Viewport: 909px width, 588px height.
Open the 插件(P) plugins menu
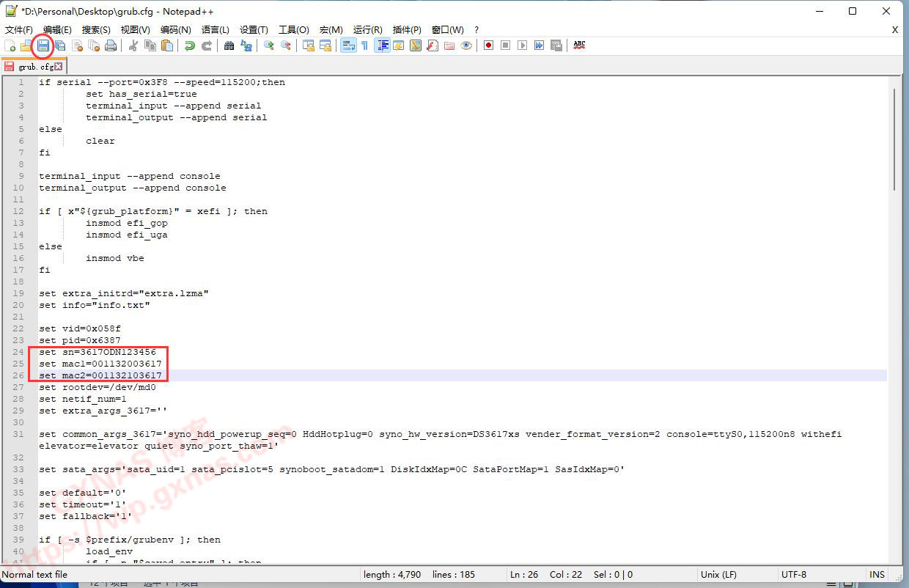click(x=407, y=29)
